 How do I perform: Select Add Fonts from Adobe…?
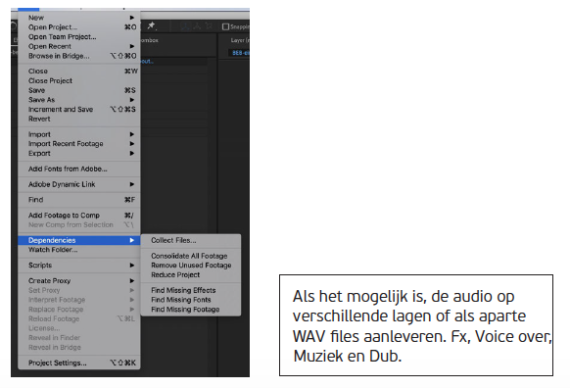(79, 169)
